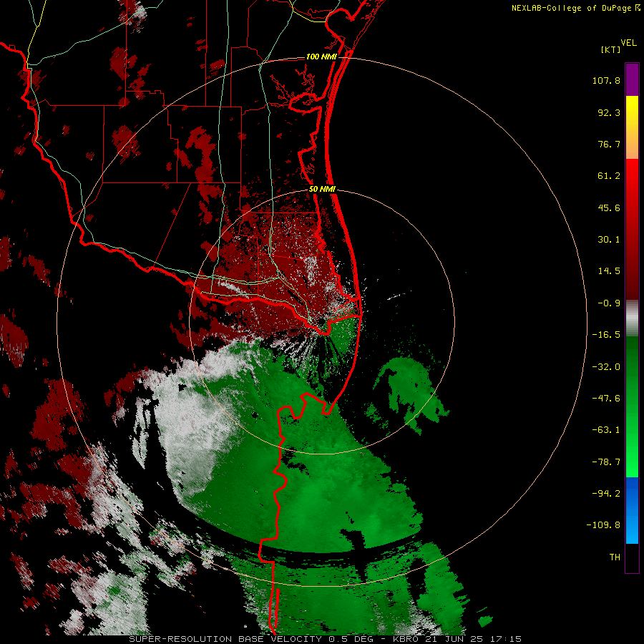644x644 pixels.
Task: Click the Super-Resolution Base Velocity caption
Action: pyautogui.click(x=326, y=639)
